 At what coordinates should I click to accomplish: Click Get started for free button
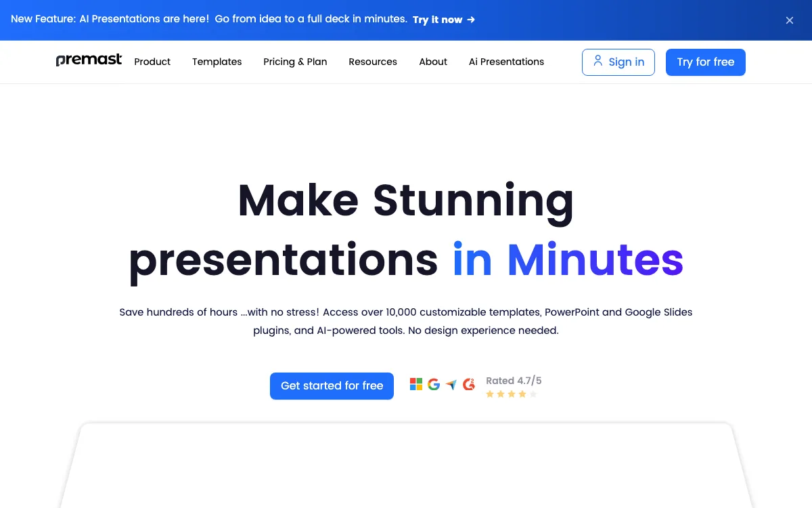(x=332, y=386)
